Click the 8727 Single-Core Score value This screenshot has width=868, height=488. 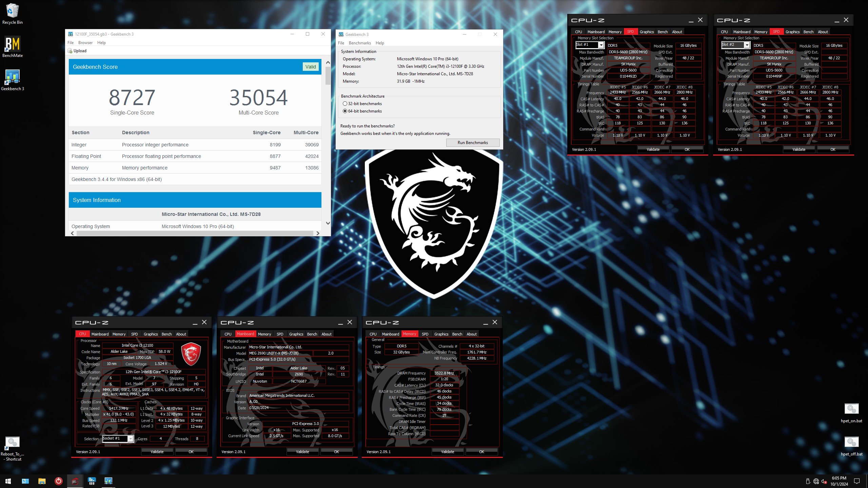(132, 98)
